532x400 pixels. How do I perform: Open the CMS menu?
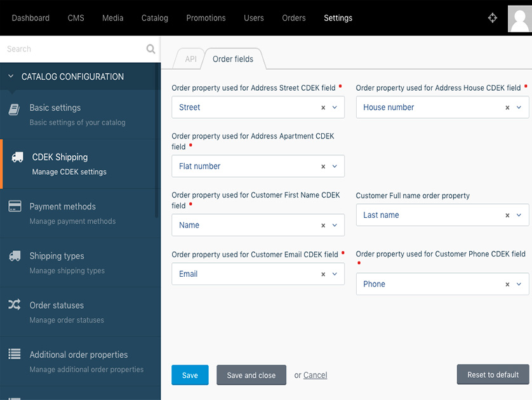point(76,18)
